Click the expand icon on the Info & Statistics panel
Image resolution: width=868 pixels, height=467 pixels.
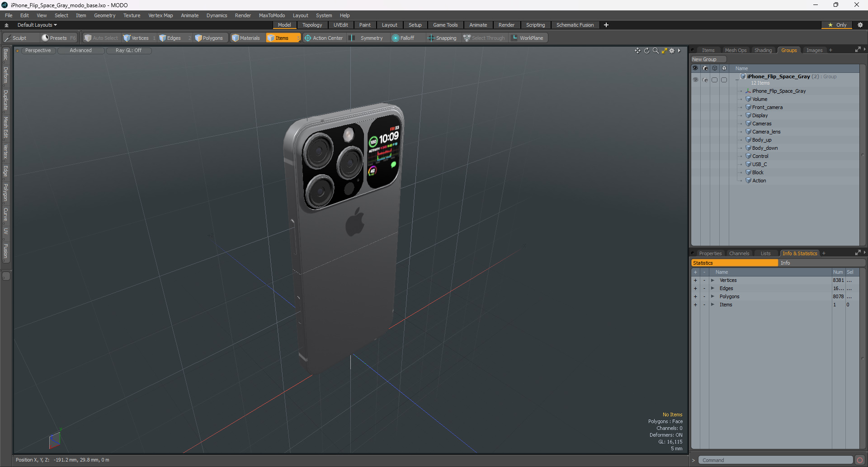point(858,253)
